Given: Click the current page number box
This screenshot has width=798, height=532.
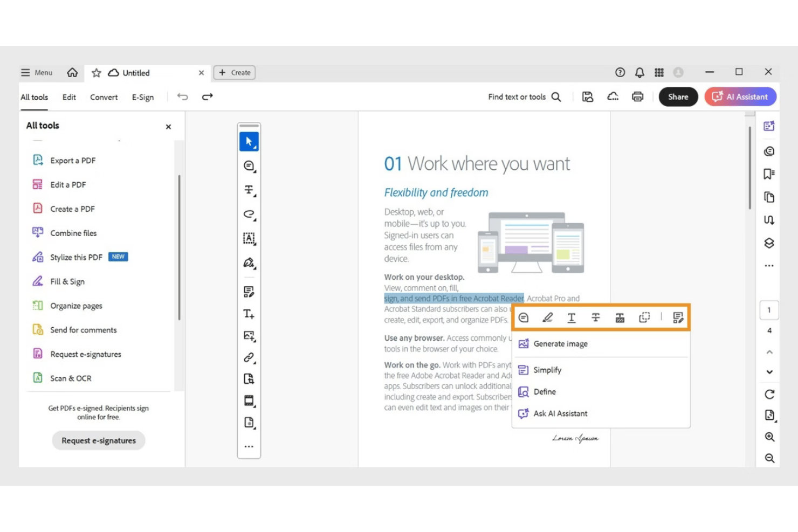Looking at the screenshot, I should coord(769,310).
